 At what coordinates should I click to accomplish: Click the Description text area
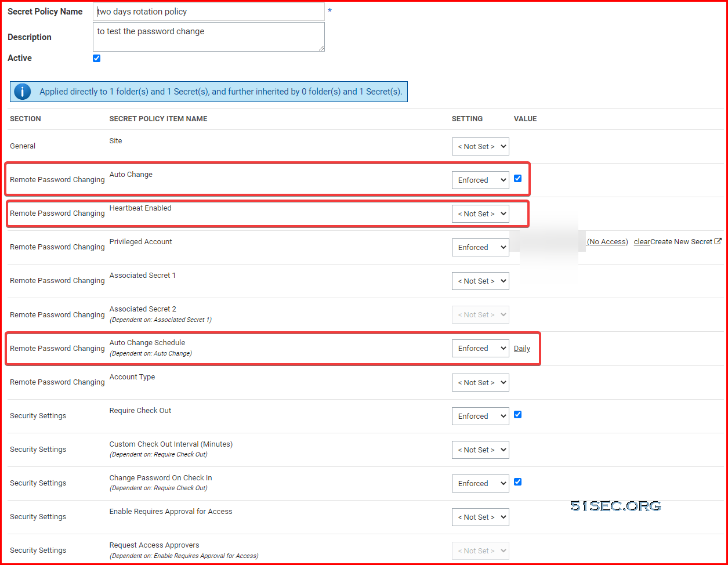pos(209,37)
